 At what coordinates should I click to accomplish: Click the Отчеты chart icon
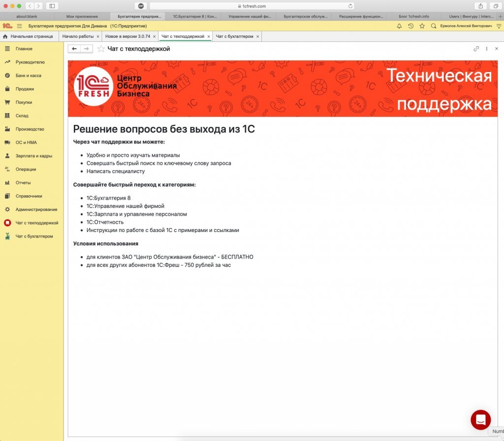7,182
